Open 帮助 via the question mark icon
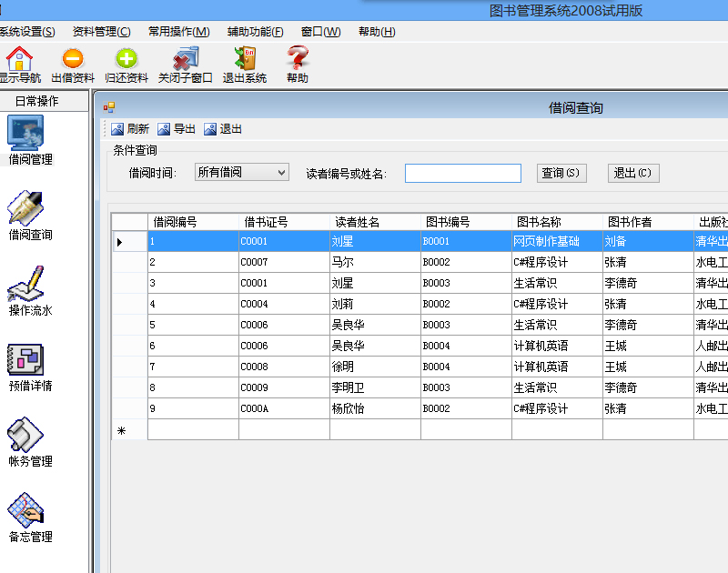Screen dimensions: 728x573 click(298, 59)
